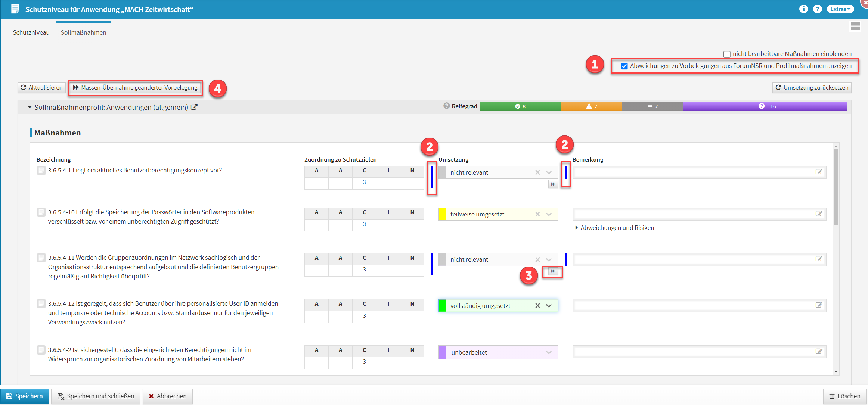Open the Extras menu
Viewport: 868px width, 405px height.
coord(840,9)
